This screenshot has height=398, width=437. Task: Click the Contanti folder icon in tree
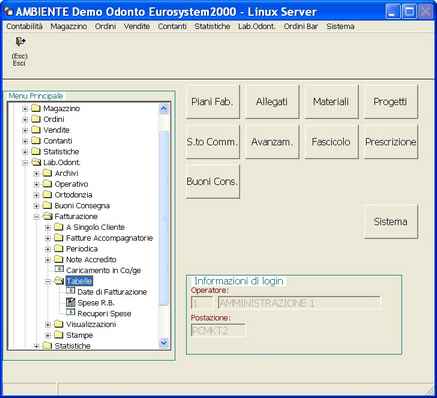(x=36, y=141)
